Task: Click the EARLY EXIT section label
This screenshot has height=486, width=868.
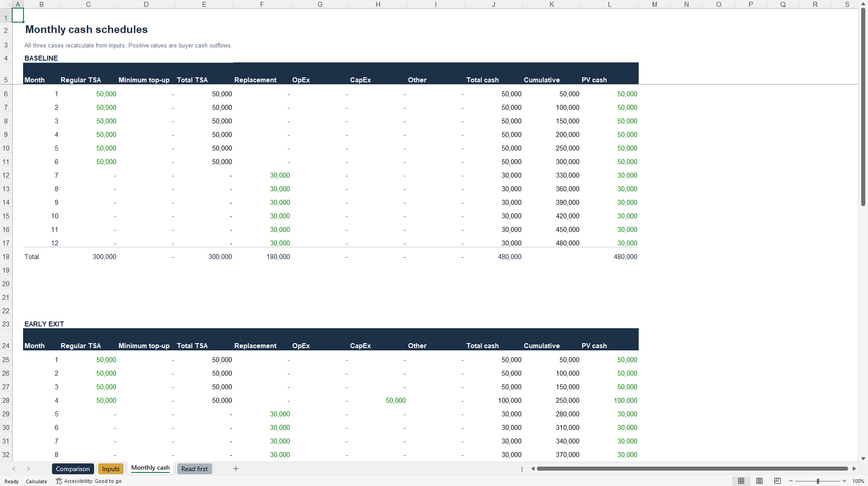Action: [44, 324]
